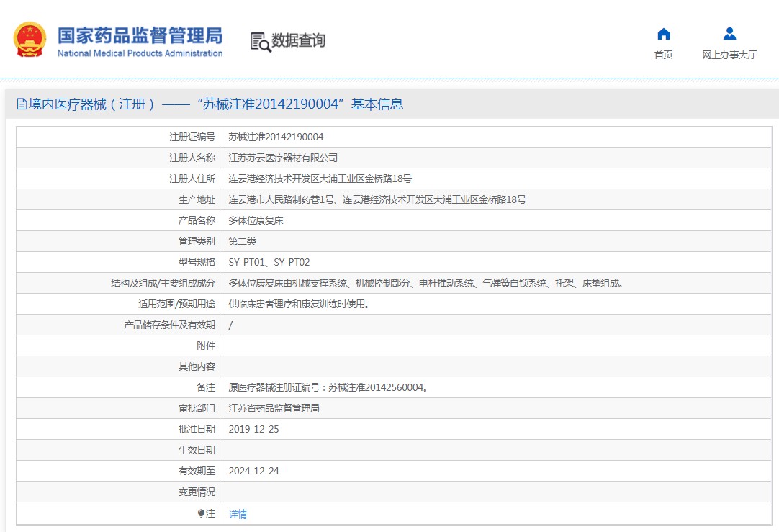Viewport: 779px width, 532px height.
Task: Click 国家药品监督管理局 site title
Action: pyautogui.click(x=140, y=35)
